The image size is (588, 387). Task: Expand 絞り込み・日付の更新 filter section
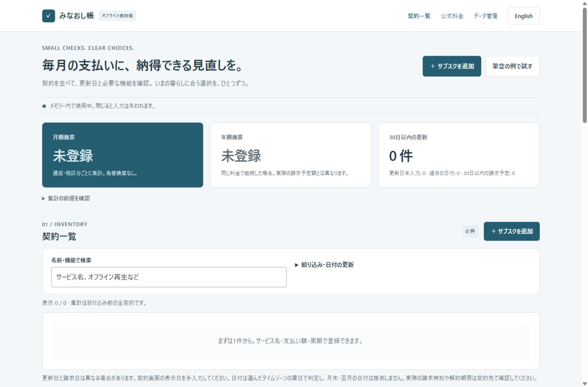click(x=324, y=265)
